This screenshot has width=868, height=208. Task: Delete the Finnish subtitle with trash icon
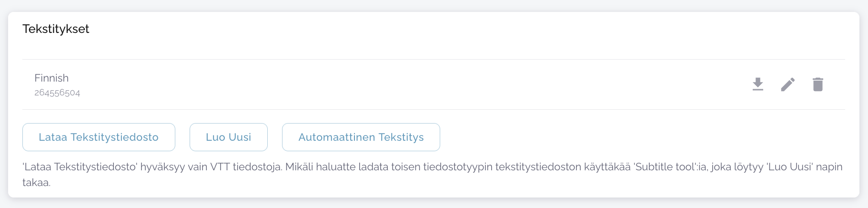(818, 84)
